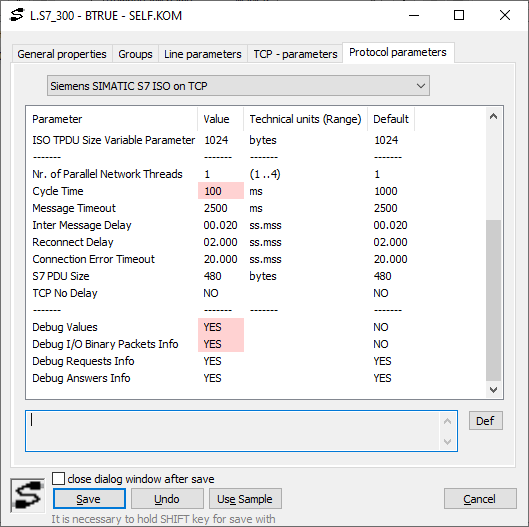Select the Cycle Time value 100

tap(221, 191)
